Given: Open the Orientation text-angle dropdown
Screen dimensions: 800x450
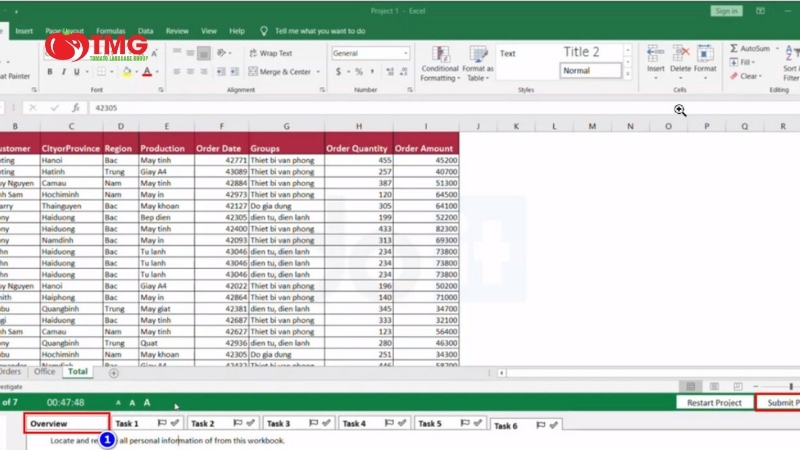Looking at the screenshot, I should coord(224,53).
